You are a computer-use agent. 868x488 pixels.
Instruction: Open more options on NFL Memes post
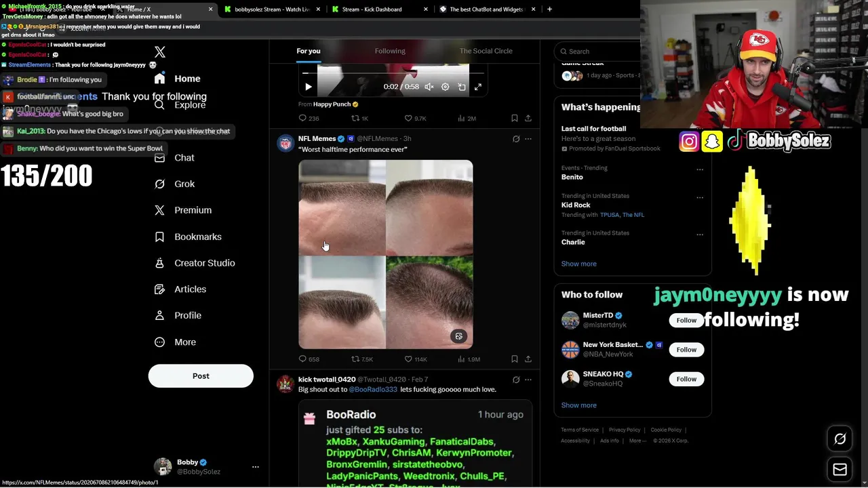[x=528, y=139]
